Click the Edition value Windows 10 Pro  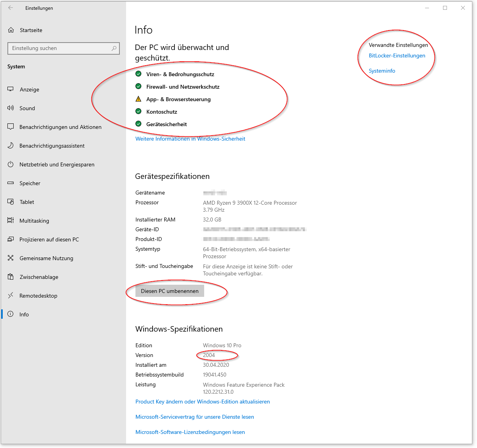(222, 345)
